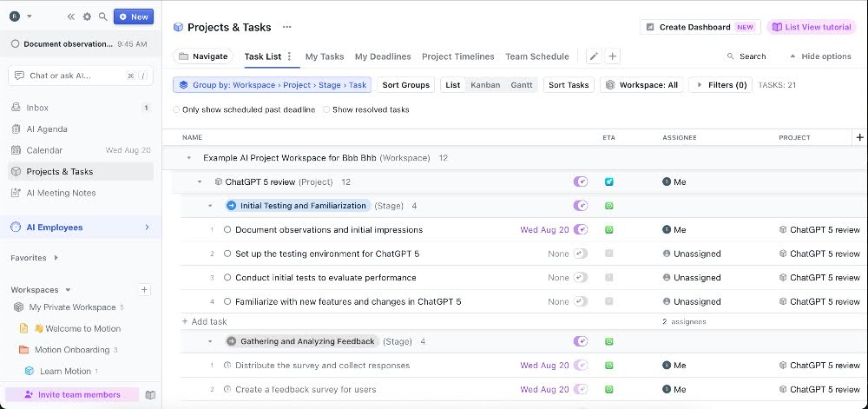Click Create Dashboard button
The image size is (868, 409).
[700, 27]
